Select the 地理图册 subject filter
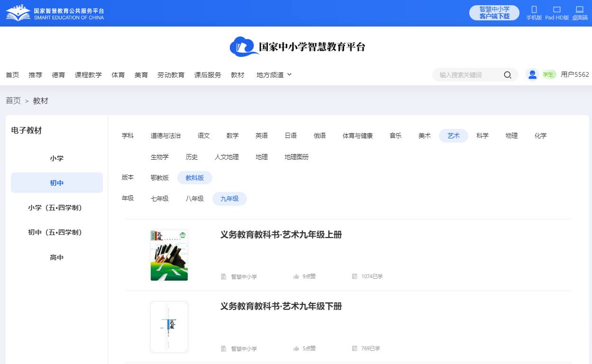The width and height of the screenshot is (592, 364). pyautogui.click(x=297, y=157)
